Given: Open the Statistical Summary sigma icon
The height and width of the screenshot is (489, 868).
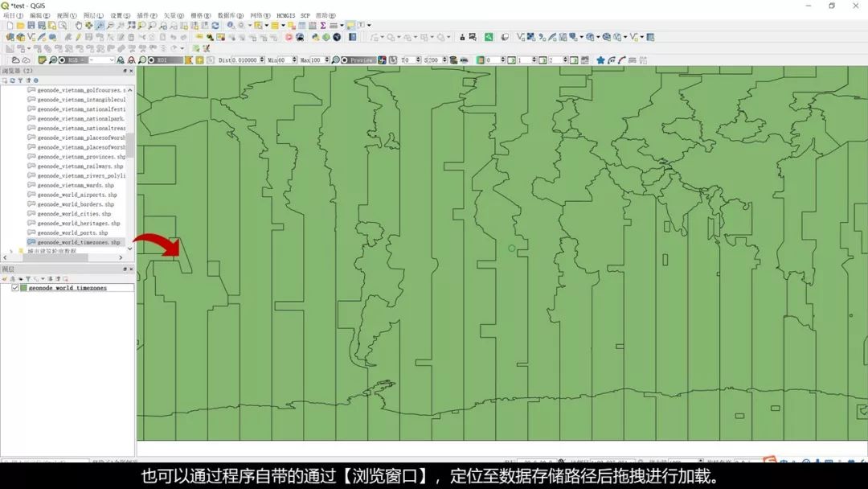Looking at the screenshot, I should coord(323,26).
